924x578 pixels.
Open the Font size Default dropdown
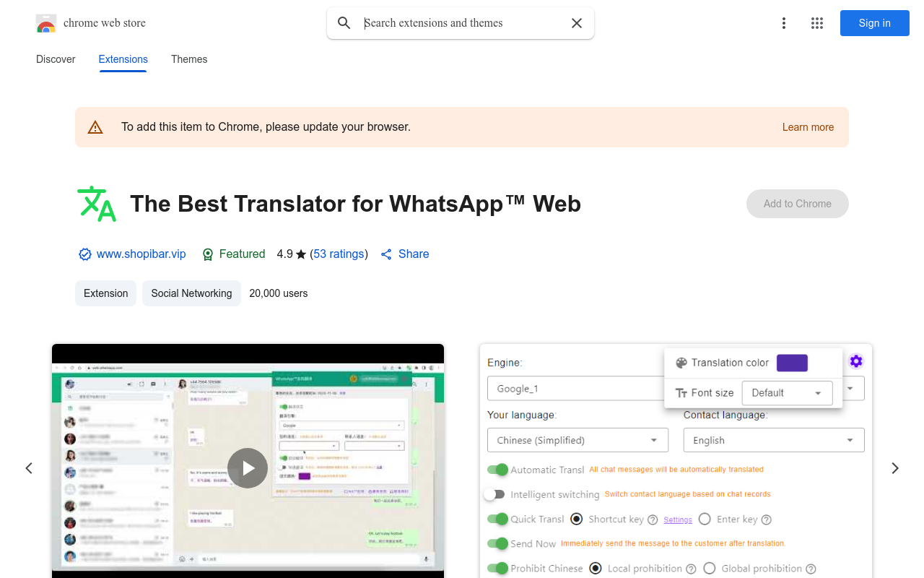[x=787, y=393]
